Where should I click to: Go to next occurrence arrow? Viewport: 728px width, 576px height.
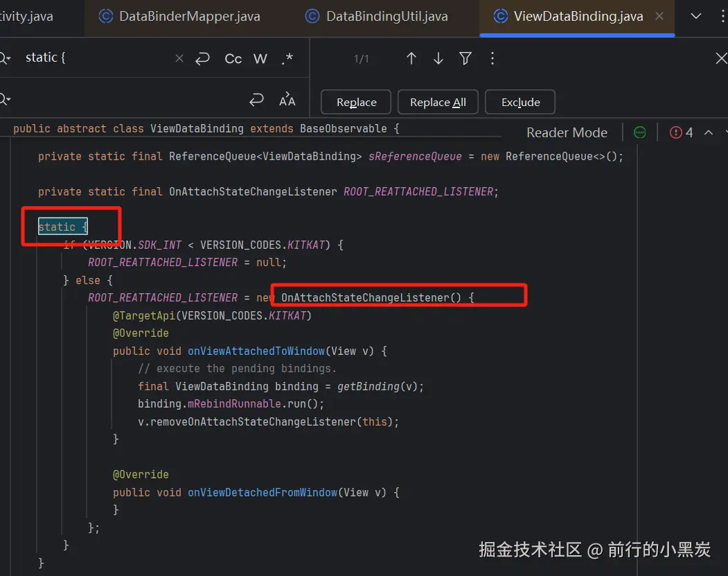[x=438, y=58]
